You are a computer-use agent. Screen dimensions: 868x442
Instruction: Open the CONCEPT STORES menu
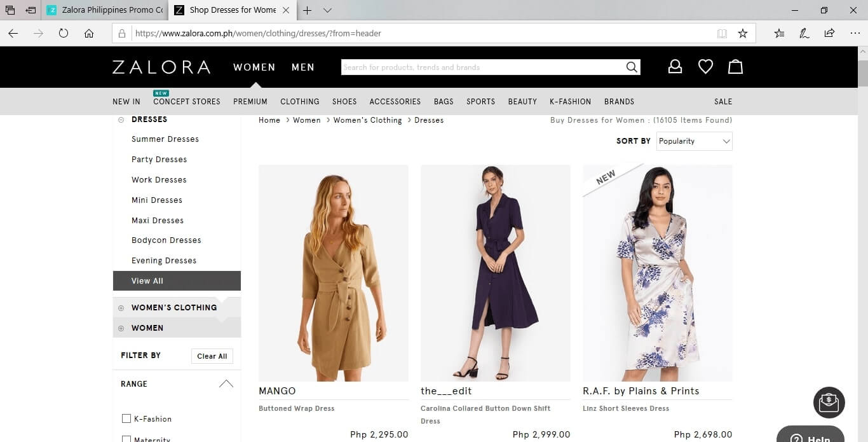point(187,101)
